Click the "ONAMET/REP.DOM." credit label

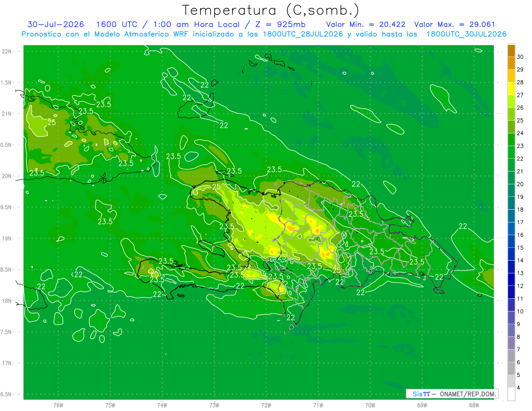(468, 394)
